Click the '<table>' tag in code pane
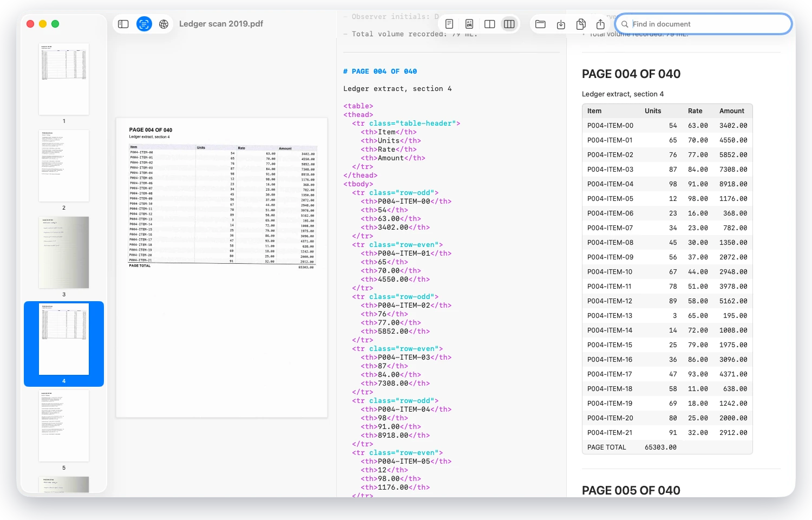Viewport: 812px width, 520px height. [358, 106]
